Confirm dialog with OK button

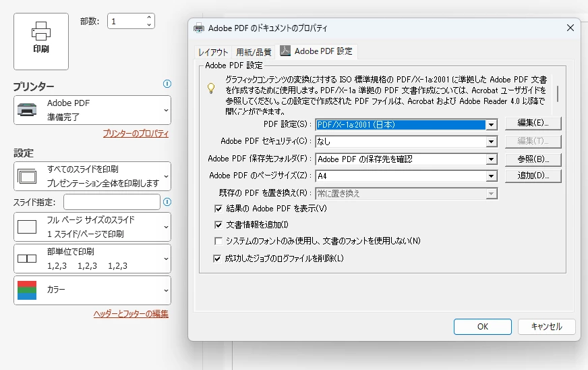[482, 326]
